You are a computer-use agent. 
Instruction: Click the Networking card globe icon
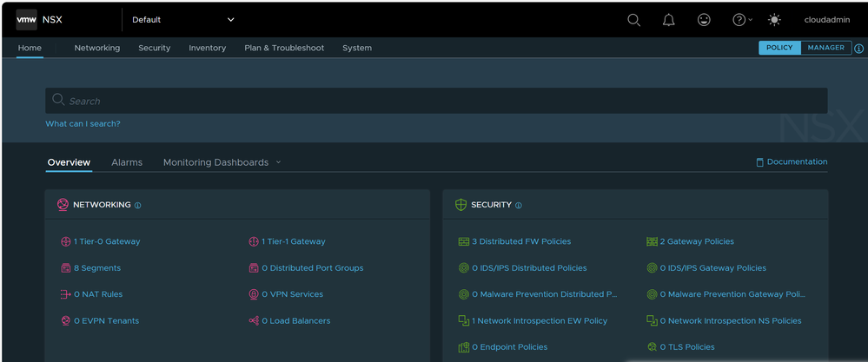click(x=63, y=205)
